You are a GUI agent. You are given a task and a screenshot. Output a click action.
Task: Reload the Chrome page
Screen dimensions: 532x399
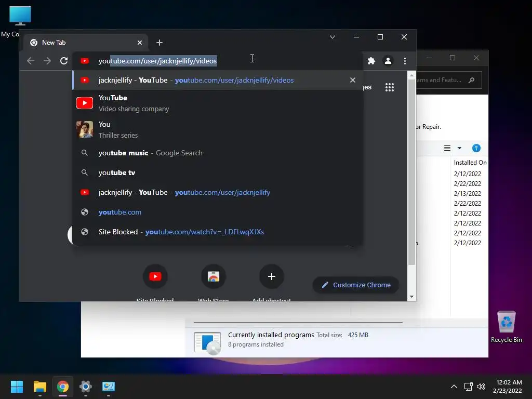64,61
